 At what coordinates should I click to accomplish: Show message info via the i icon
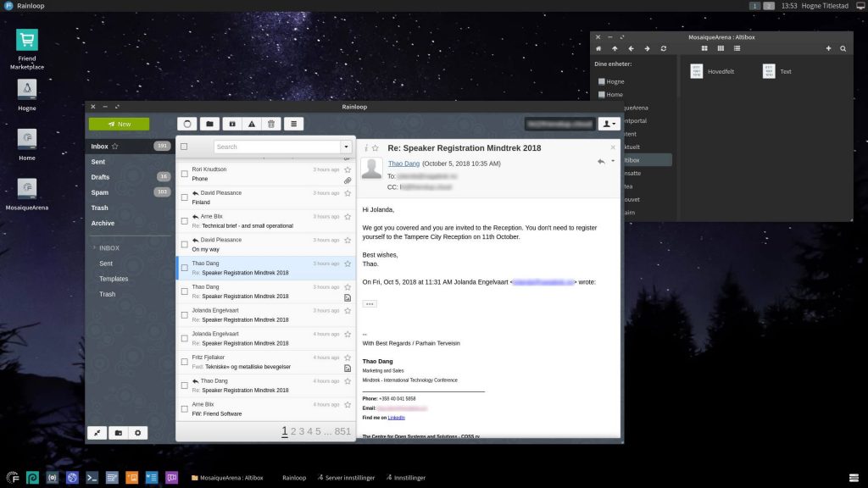[366, 147]
